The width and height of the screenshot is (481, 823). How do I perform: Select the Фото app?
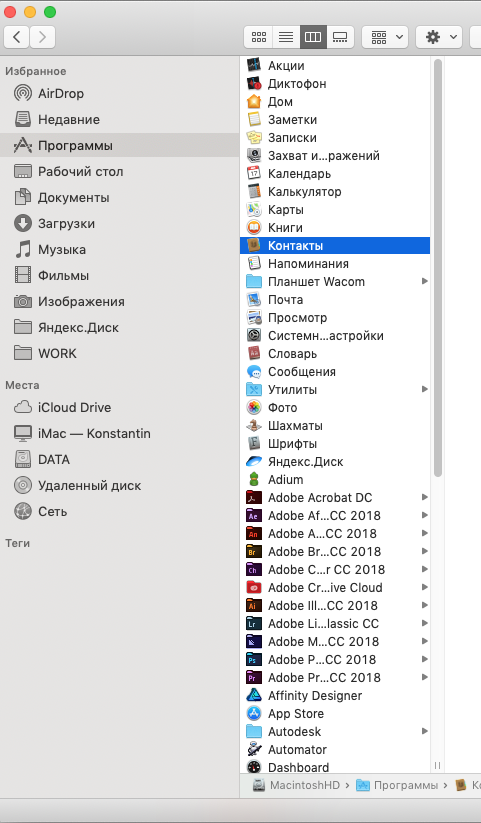335,407
